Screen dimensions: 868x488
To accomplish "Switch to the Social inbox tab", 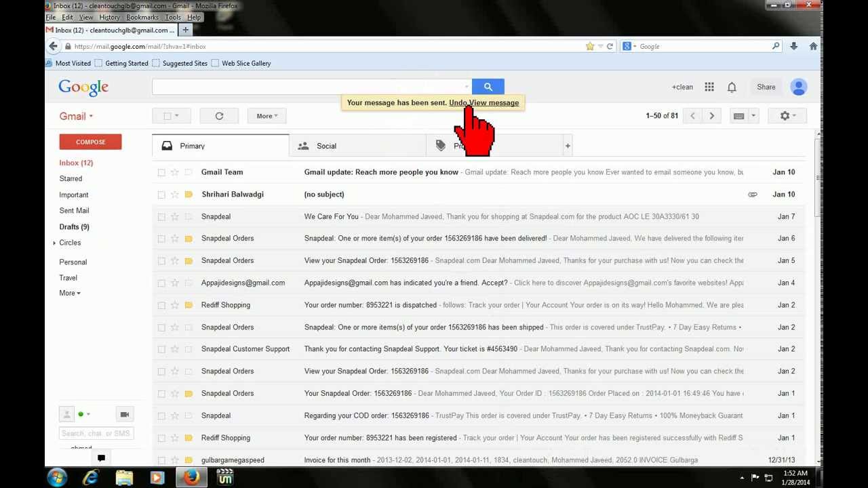I will click(357, 146).
